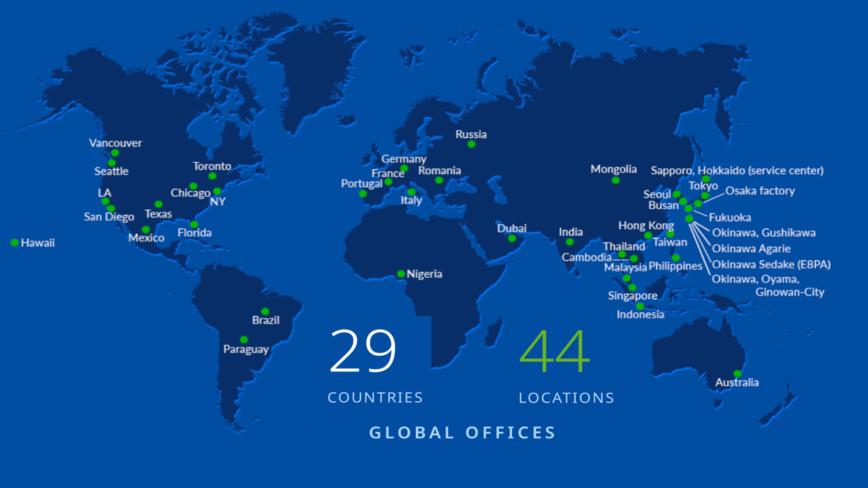This screenshot has width=868, height=488.
Task: Select the Singapore label
Action: pos(633,296)
